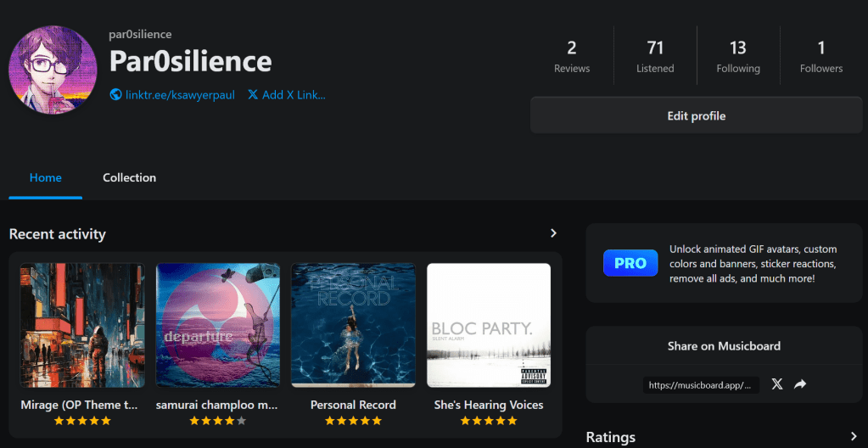The height and width of the screenshot is (448, 868).
Task: Expand the Ratings section chevron
Action: point(853,437)
